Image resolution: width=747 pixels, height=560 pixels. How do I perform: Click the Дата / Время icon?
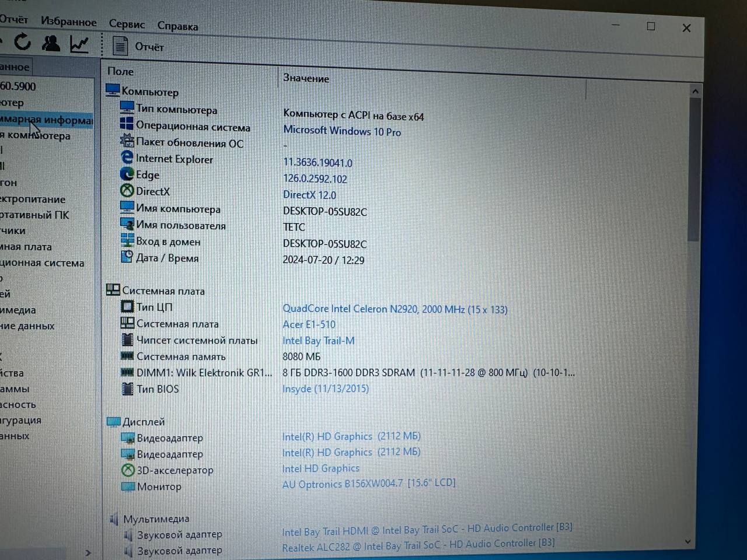click(x=127, y=256)
